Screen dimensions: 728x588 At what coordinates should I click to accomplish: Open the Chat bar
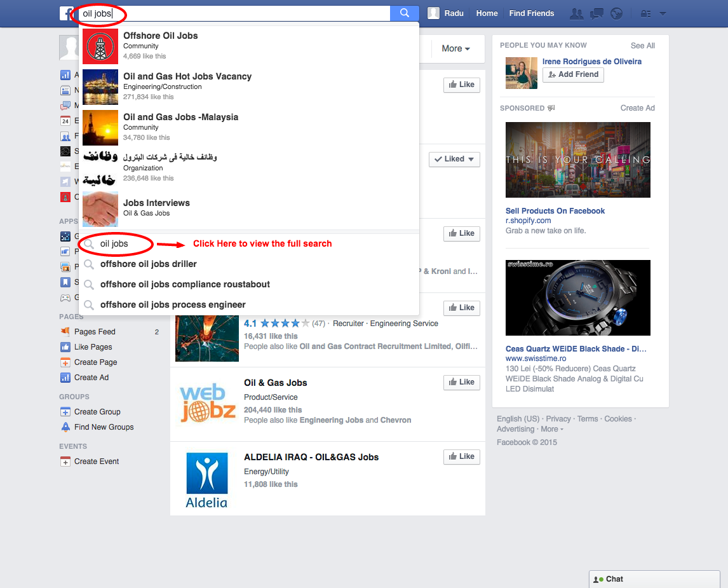click(x=654, y=579)
